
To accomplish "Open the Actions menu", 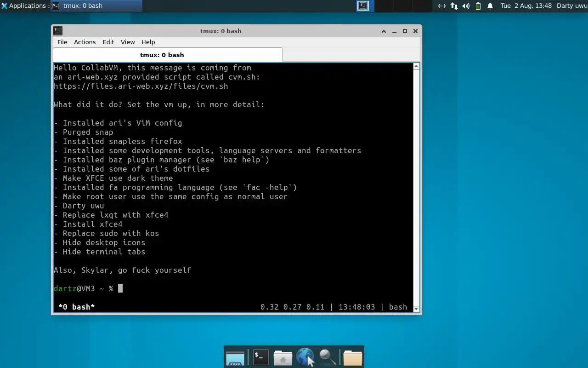I will click(x=85, y=42).
